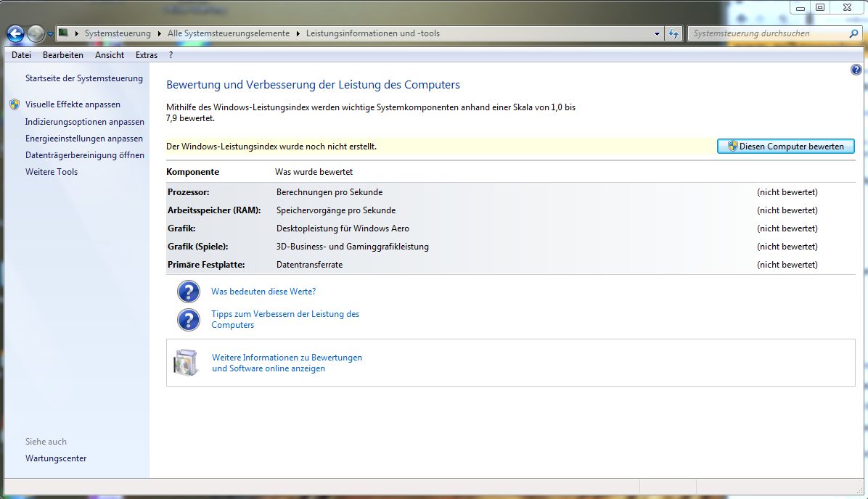
Task: Click the Windows-Leistungsindex noch nicht erstellt notice
Action: coord(271,146)
